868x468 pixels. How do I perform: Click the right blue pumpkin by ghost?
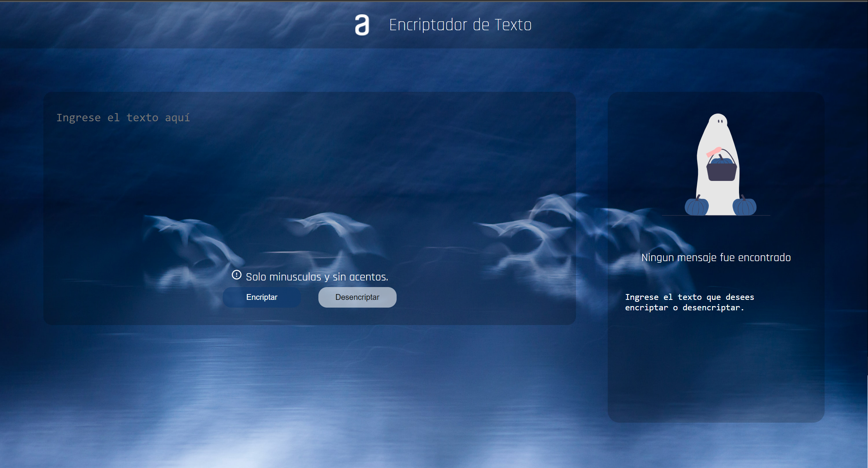[x=744, y=206]
